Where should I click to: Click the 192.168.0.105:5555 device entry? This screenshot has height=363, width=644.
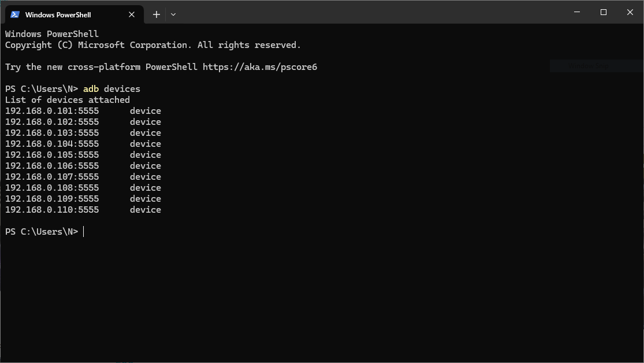[x=83, y=155]
